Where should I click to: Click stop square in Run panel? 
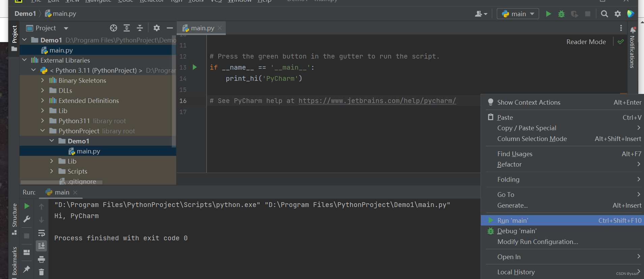[x=27, y=236]
